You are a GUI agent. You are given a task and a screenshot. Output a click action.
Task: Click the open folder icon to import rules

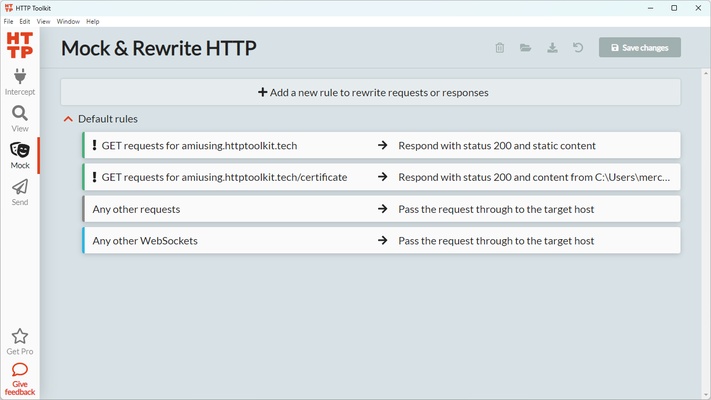click(526, 48)
